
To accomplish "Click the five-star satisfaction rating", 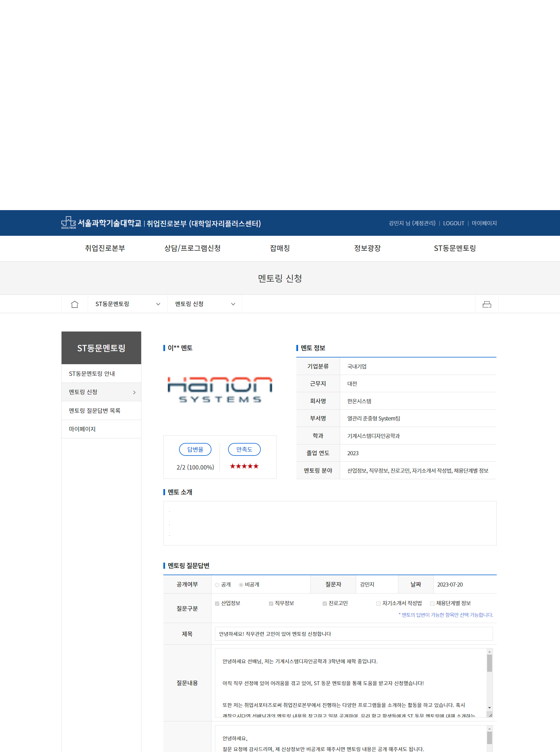I will [244, 466].
